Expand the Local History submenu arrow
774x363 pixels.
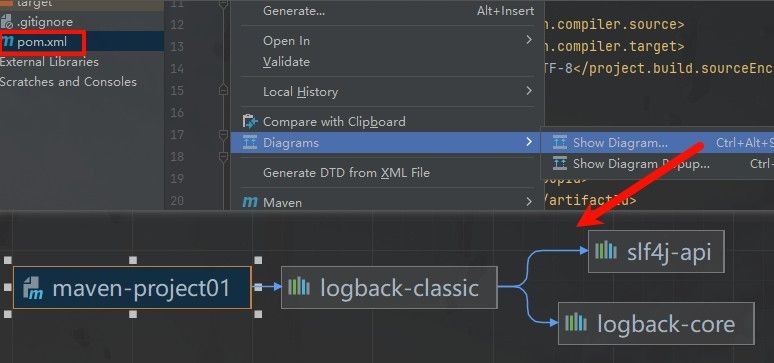click(529, 91)
